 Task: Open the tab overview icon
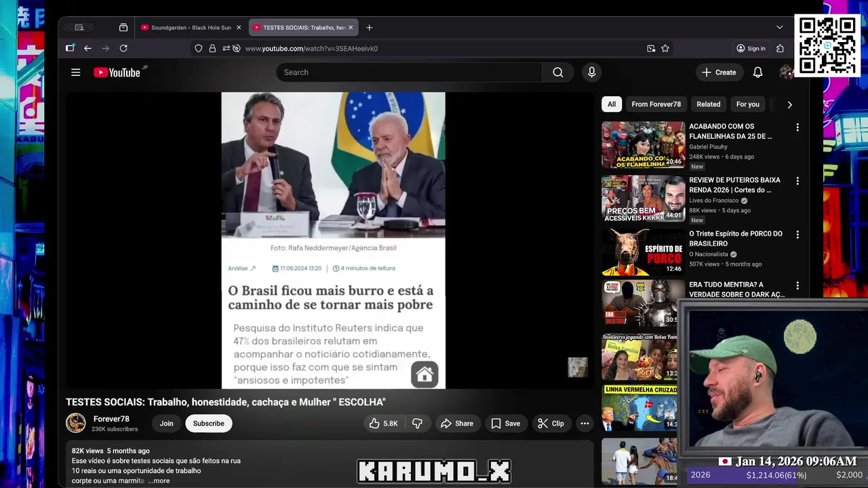pos(123,28)
